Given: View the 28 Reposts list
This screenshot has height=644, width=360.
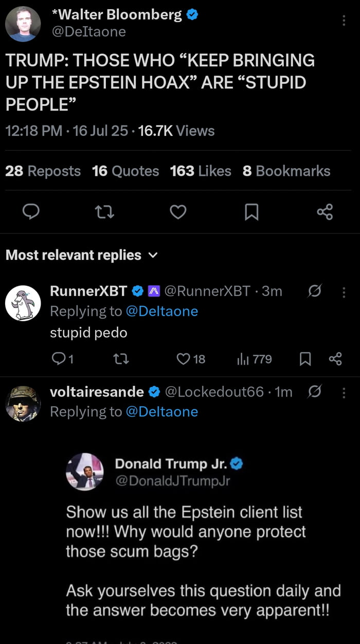Looking at the screenshot, I should click(x=43, y=171).
